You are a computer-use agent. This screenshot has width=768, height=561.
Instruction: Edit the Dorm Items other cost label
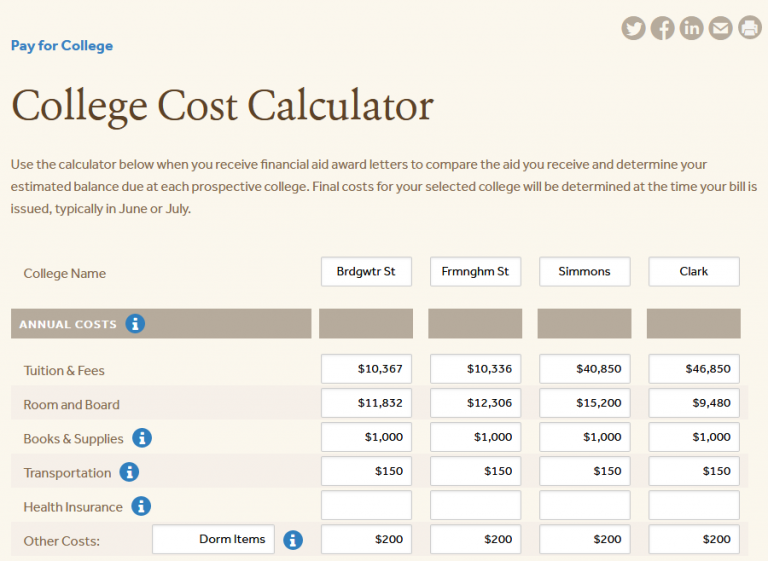[x=213, y=540]
